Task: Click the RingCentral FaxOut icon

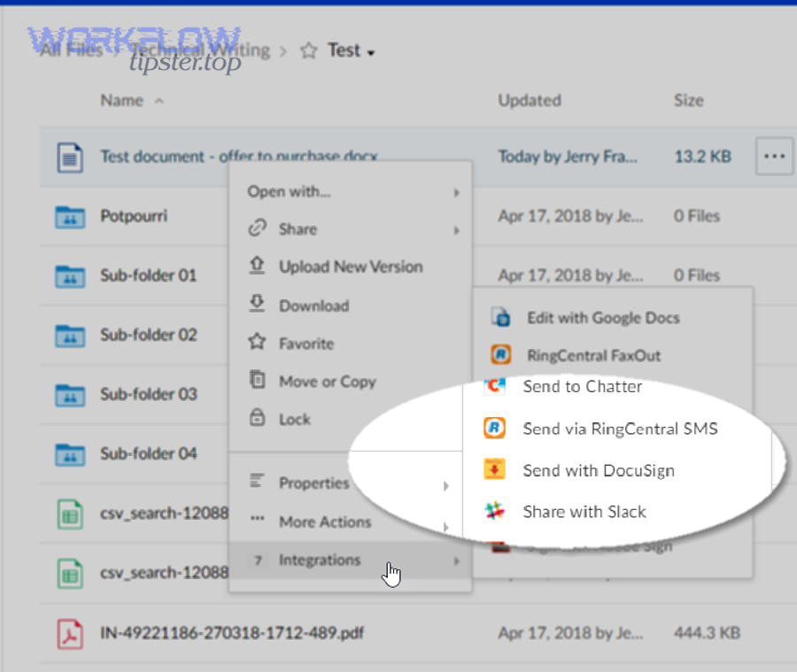Action: [500, 354]
